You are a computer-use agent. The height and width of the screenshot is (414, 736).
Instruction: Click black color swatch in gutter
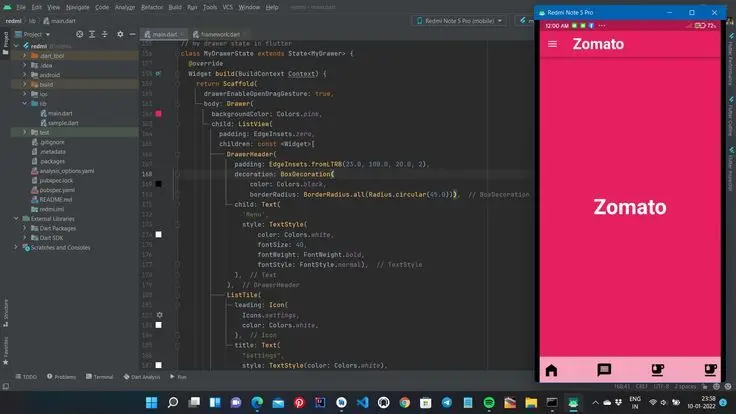(x=159, y=184)
